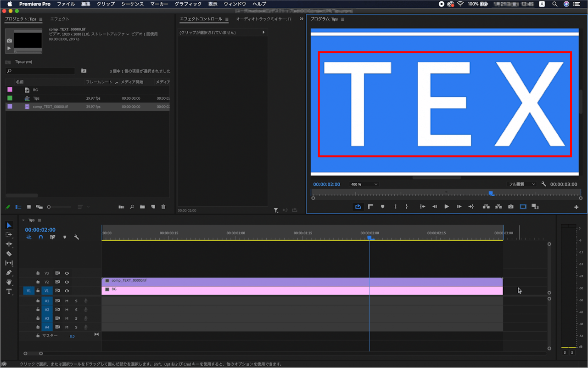Open the Program monitor button editor plus
Image resolution: width=588 pixels, height=368 pixels.
click(x=576, y=207)
